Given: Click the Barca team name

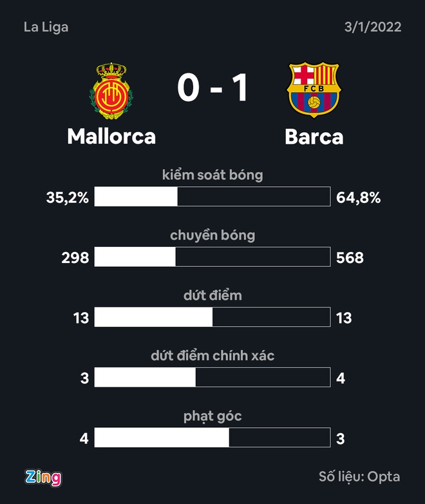Looking at the screenshot, I should (x=314, y=137).
